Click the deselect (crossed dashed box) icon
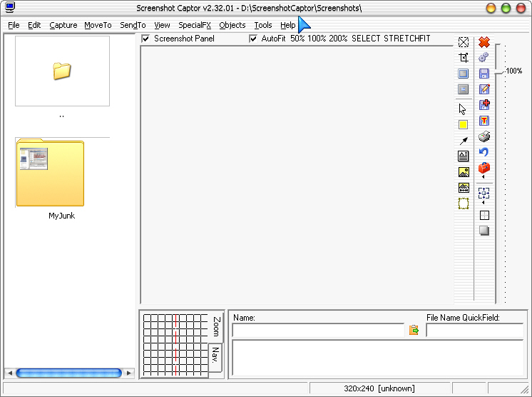 pos(463,42)
